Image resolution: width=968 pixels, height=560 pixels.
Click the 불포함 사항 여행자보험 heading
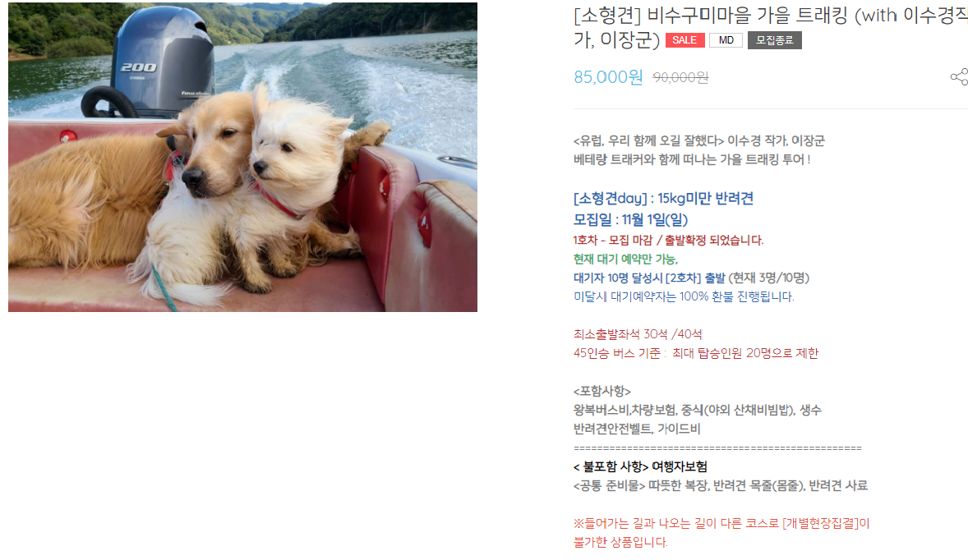(x=640, y=467)
